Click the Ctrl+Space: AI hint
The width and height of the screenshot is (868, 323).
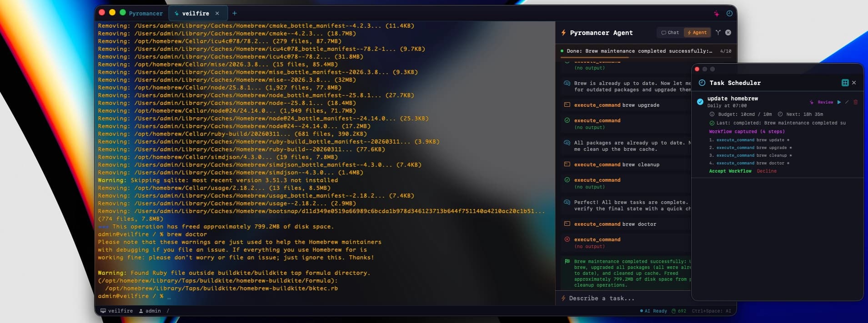(x=711, y=311)
